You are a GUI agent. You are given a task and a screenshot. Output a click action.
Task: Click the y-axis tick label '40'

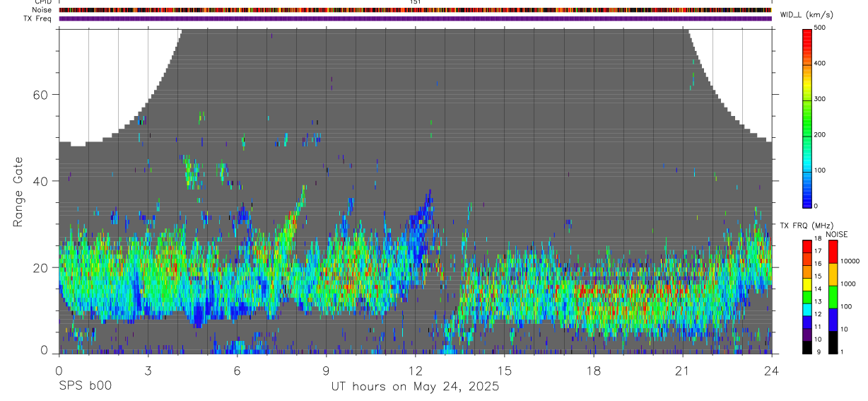pyautogui.click(x=42, y=181)
